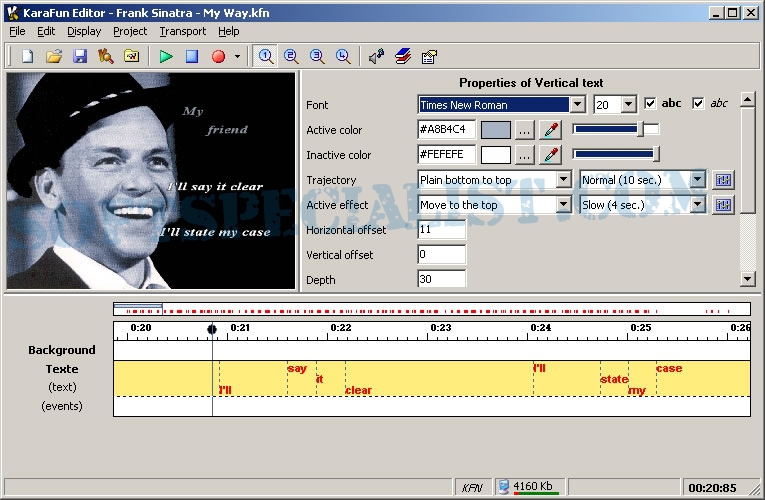Click the red Record button
This screenshot has width=765, height=500.
click(x=218, y=57)
